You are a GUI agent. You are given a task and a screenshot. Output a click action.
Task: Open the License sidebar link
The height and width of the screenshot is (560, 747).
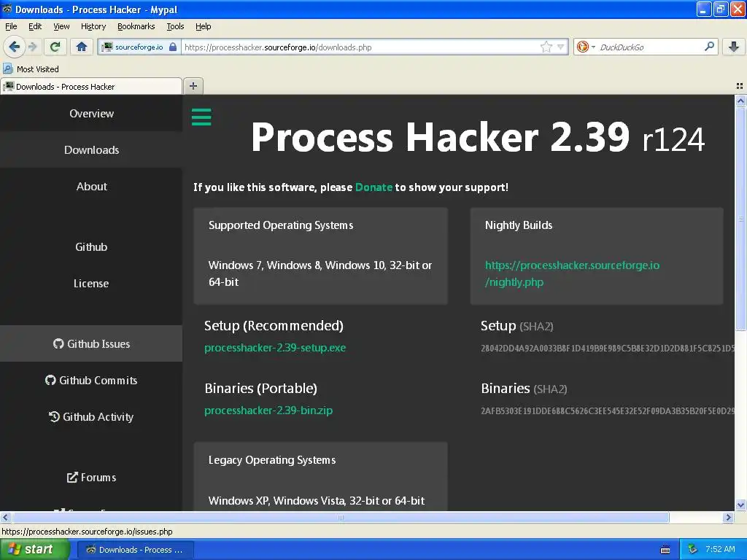coord(91,284)
